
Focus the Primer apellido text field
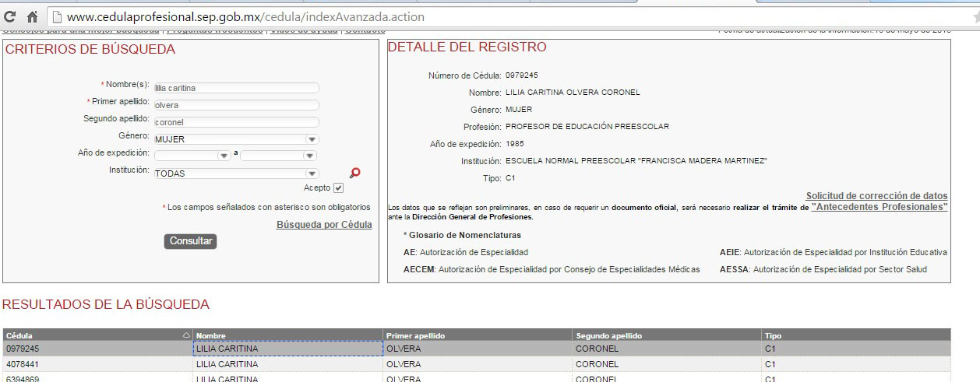(236, 105)
